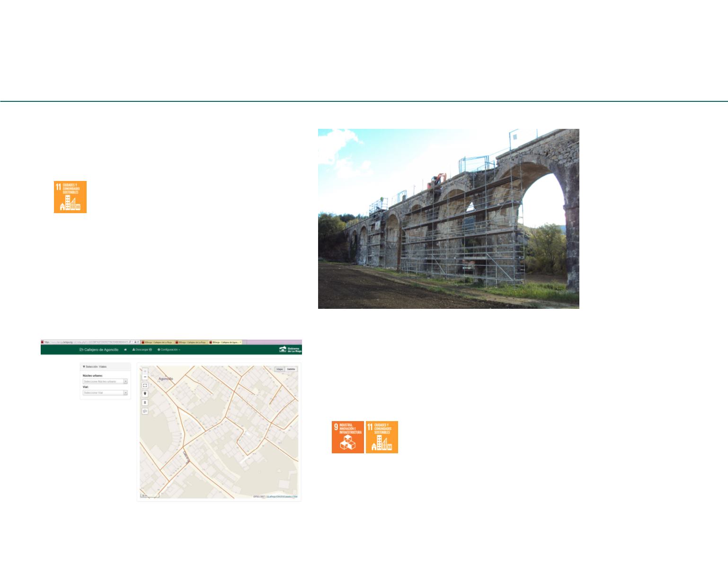
Task: Open the Configuración dropdown menu
Action: (x=169, y=350)
